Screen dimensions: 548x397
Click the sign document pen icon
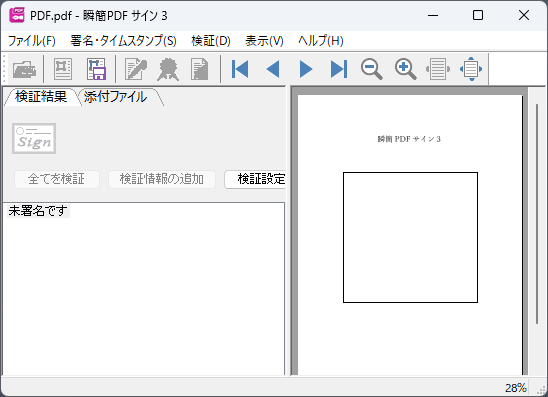coord(136,69)
